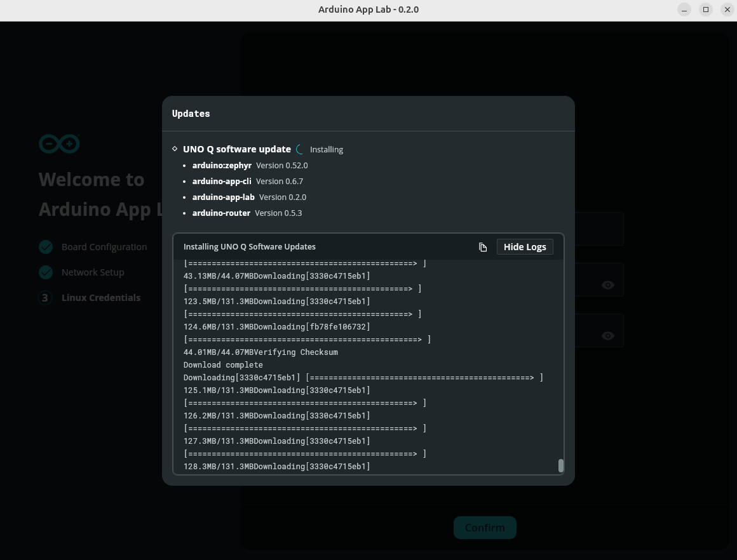Maximize the Arduino App Lab window
Screen dimensions: 737x560
[x=706, y=10]
